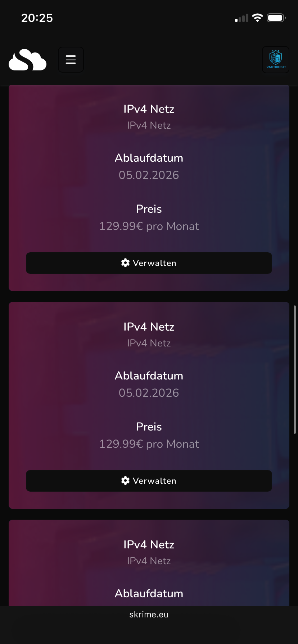The width and height of the screenshot is (298, 644).
Task: Select the 129.99€ pro Monat price text
Action: click(149, 226)
